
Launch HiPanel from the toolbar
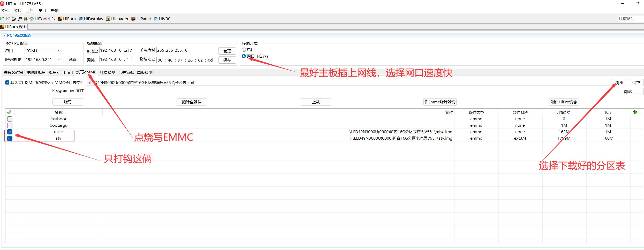[x=141, y=19]
